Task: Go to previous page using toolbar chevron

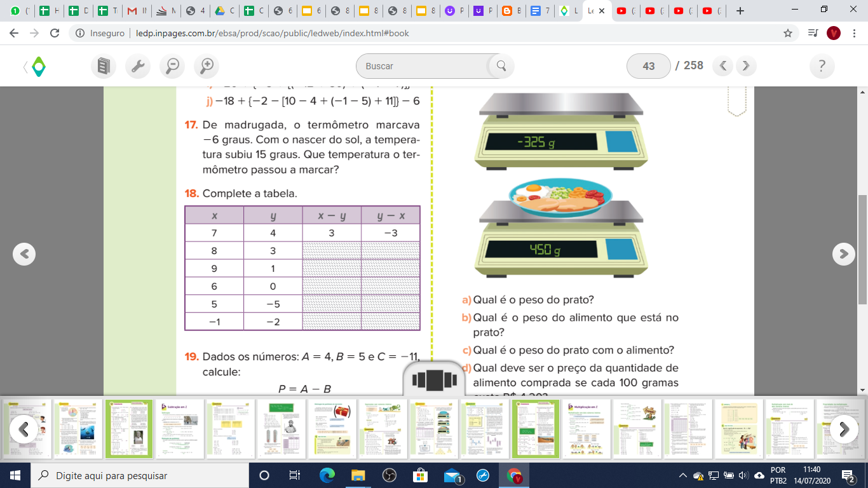Action: [x=723, y=65]
